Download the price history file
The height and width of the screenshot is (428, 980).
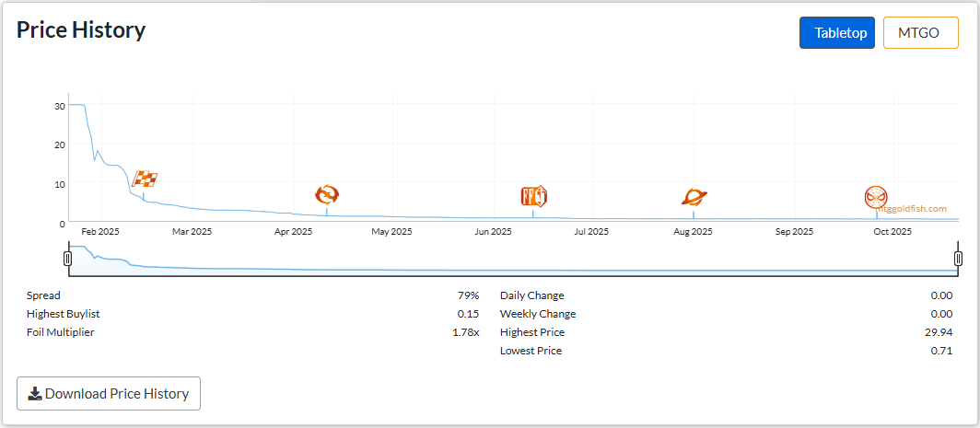109,394
